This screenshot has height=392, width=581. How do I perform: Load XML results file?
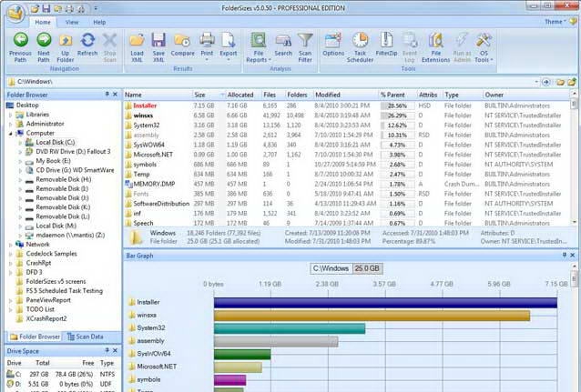click(137, 47)
